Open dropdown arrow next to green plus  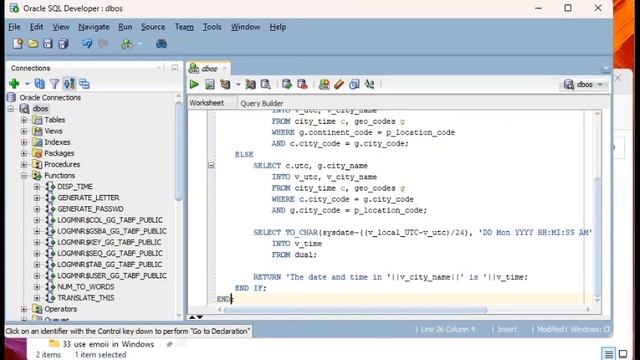point(27,84)
